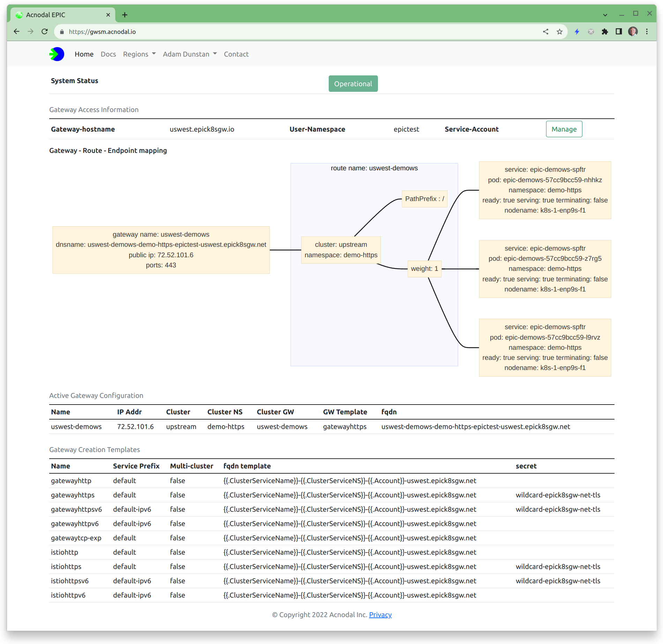Image resolution: width=663 pixels, height=644 pixels.
Task: Open the tab search chevron
Action: pyautogui.click(x=605, y=15)
